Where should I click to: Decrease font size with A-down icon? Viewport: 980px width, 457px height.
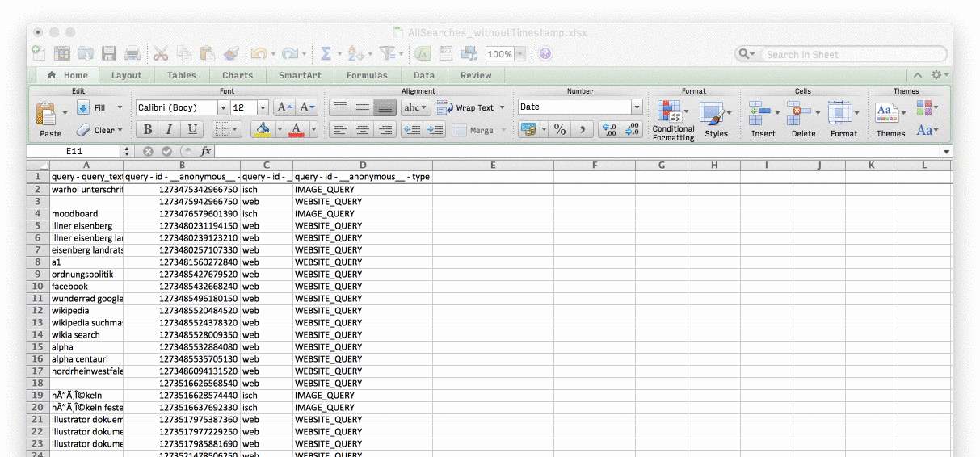306,107
